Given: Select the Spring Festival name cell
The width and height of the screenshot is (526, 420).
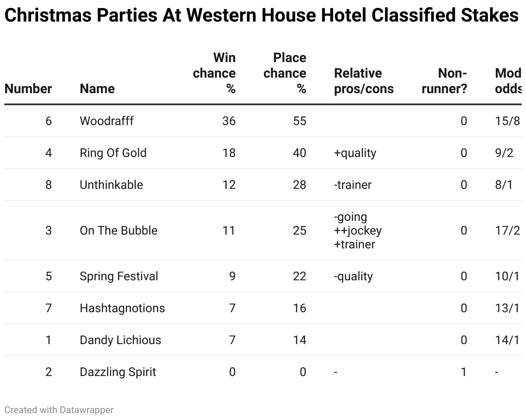Looking at the screenshot, I should pos(119,276).
